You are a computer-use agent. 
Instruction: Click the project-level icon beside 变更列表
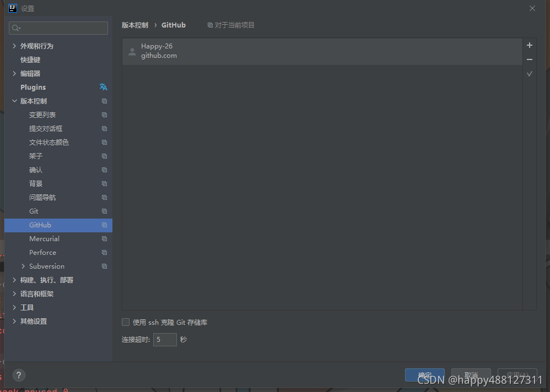tap(104, 115)
